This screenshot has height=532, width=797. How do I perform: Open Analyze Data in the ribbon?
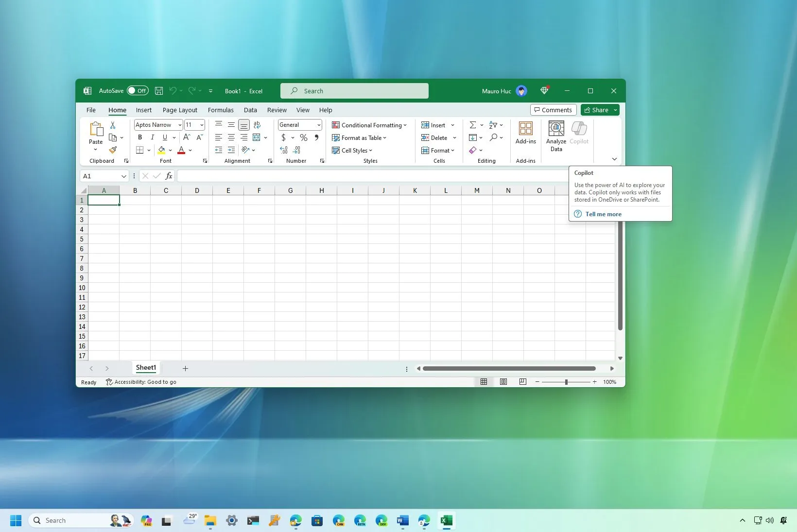[555, 135]
